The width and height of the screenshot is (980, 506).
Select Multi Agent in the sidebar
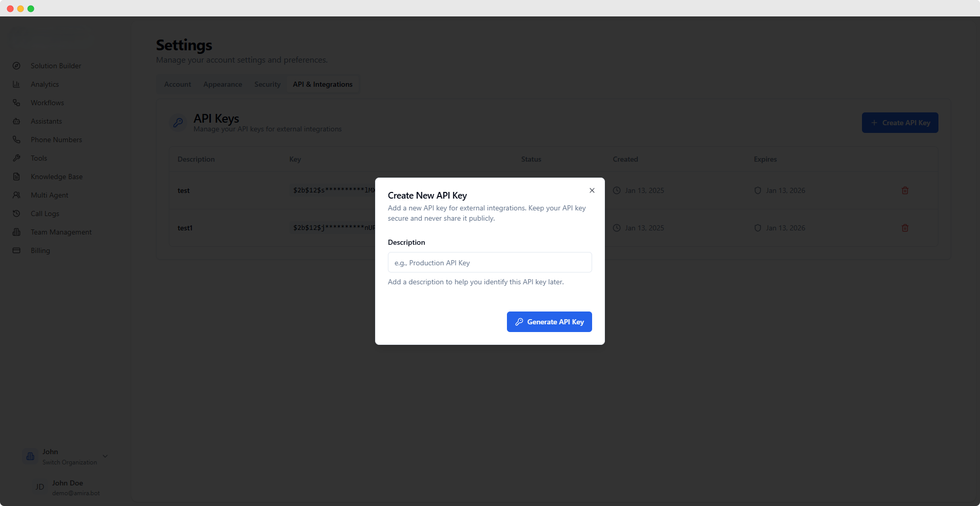(x=49, y=195)
